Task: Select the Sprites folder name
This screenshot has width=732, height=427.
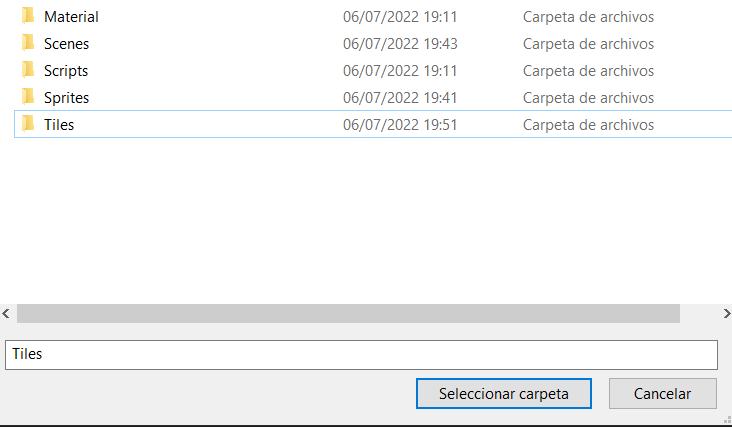Action: coord(66,98)
